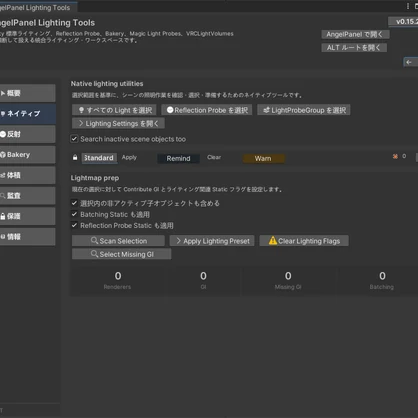Click ALT ルートを開く button
The image size is (418, 418).
tap(354, 47)
